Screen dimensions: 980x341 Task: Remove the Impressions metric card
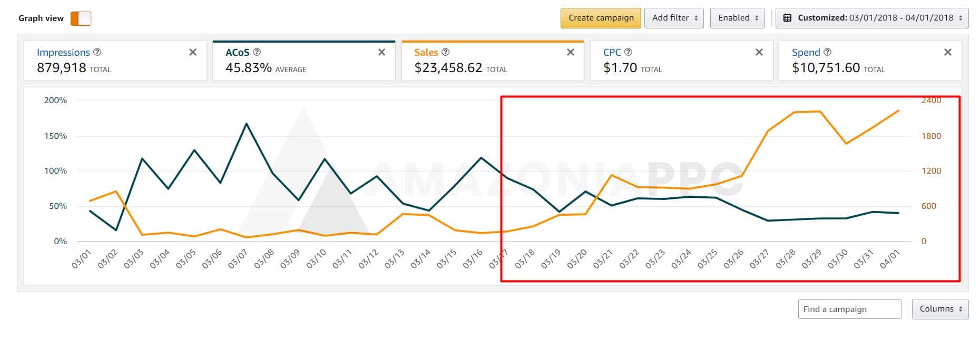(193, 52)
